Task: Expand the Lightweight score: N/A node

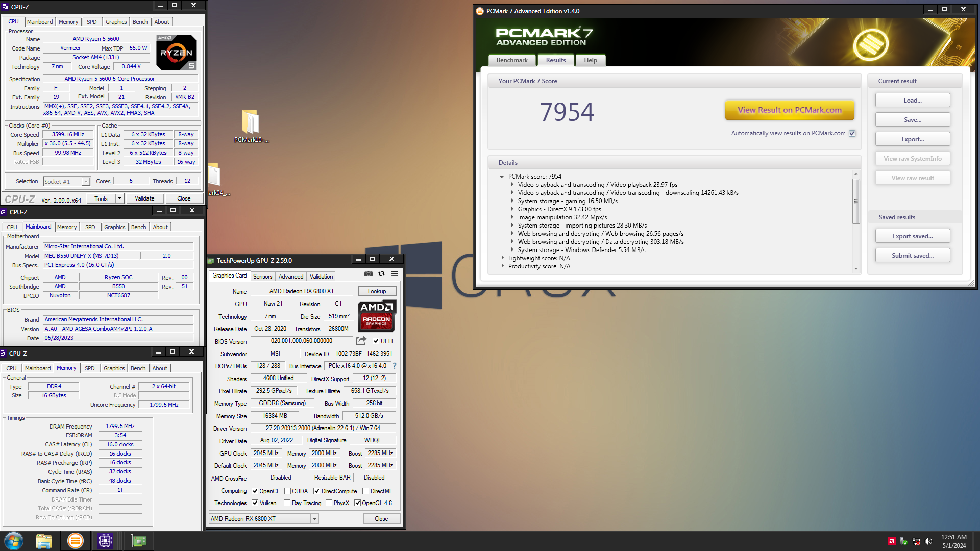Action: point(502,258)
